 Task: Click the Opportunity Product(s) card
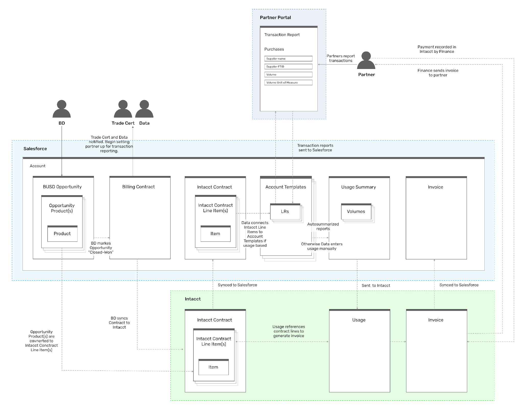click(x=62, y=222)
